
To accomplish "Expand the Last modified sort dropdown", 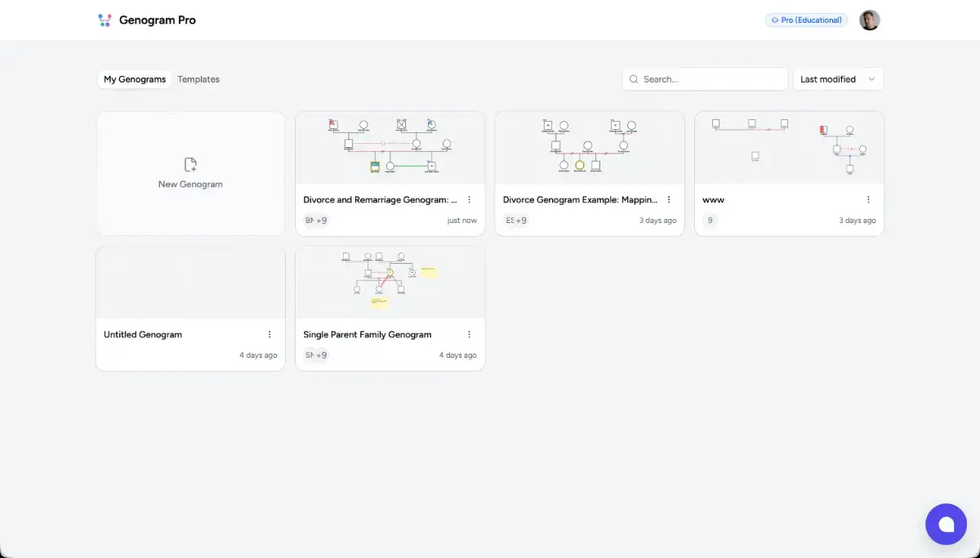I will click(838, 79).
